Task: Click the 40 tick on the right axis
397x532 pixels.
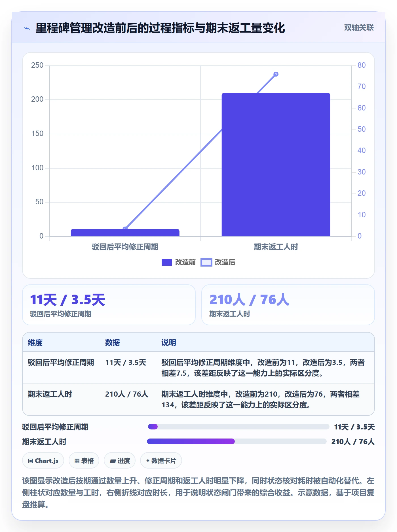Action: coord(362,150)
